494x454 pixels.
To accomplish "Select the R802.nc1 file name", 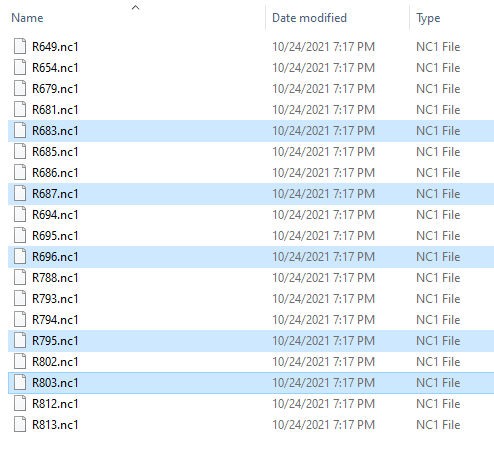I will pos(55,362).
